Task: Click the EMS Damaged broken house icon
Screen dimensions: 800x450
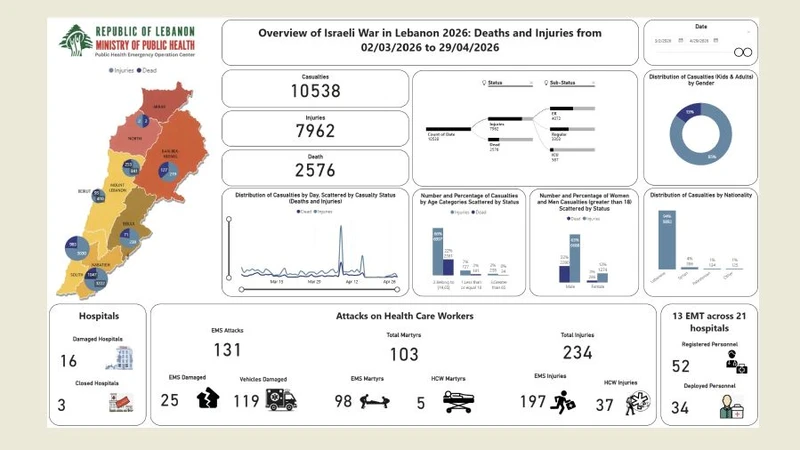Action: (207, 400)
